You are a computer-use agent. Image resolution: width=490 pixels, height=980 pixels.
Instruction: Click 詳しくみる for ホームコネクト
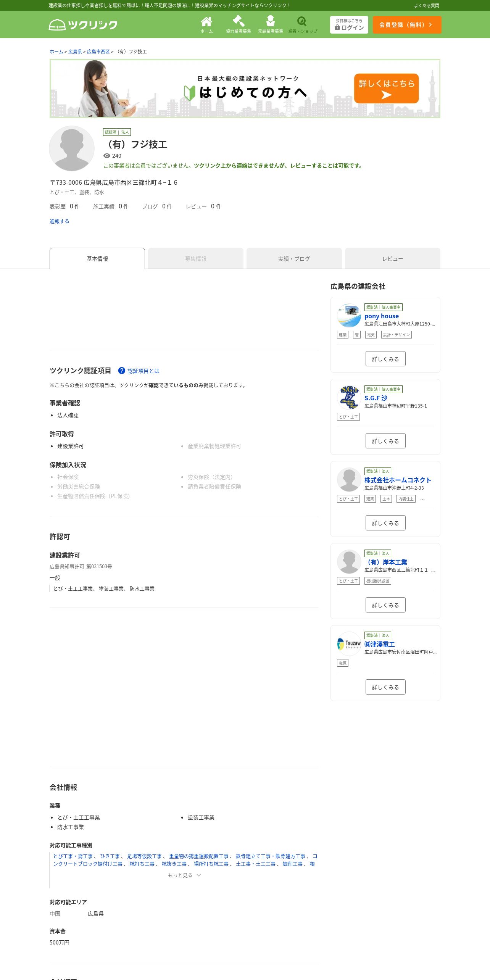click(385, 523)
